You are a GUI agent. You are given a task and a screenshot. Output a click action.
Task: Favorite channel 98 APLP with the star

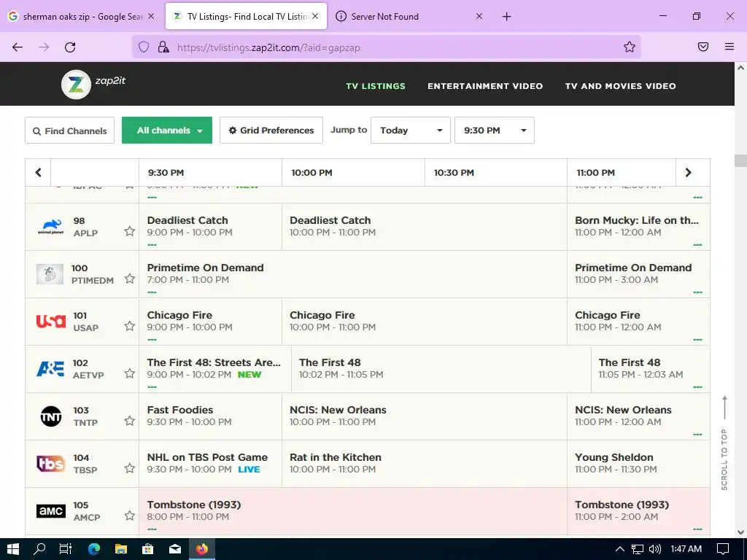click(x=130, y=231)
